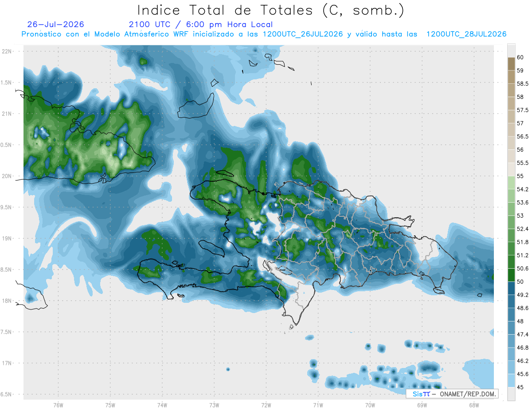
Task: Select the pale green swatch between 54.2 and 55
Action: [511, 183]
